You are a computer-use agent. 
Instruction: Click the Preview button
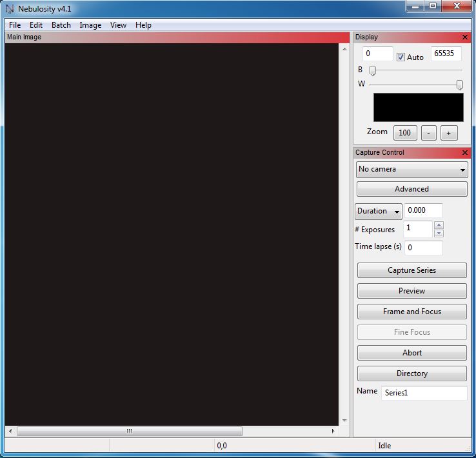click(412, 291)
